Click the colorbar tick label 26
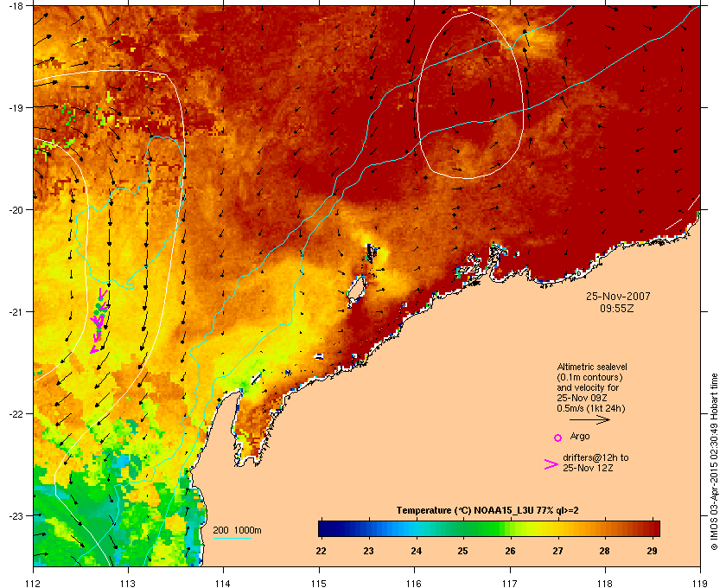Screen dimensions: 726x588 510,551
